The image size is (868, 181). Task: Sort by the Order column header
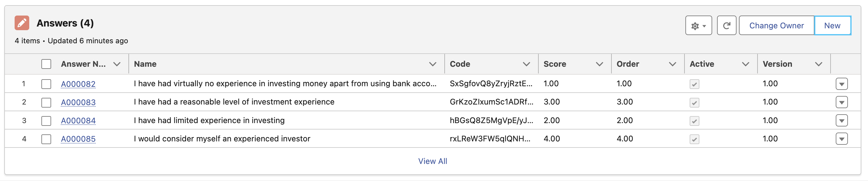click(x=628, y=64)
